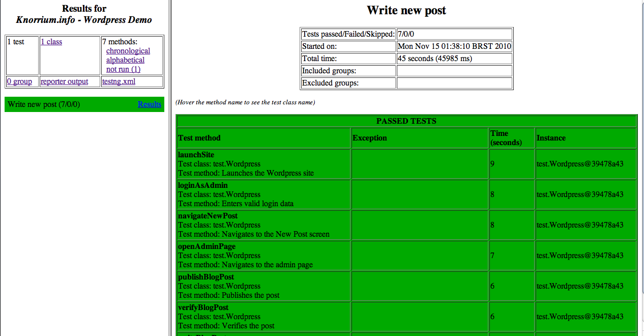Click the verifyBlogPost method name
The width and height of the screenshot is (644, 336).
point(203,307)
